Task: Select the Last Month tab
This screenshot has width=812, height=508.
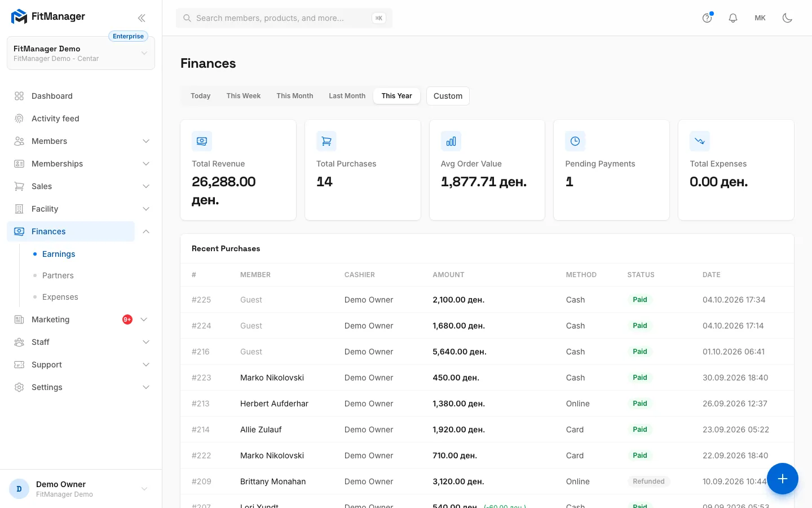Action: pos(347,96)
